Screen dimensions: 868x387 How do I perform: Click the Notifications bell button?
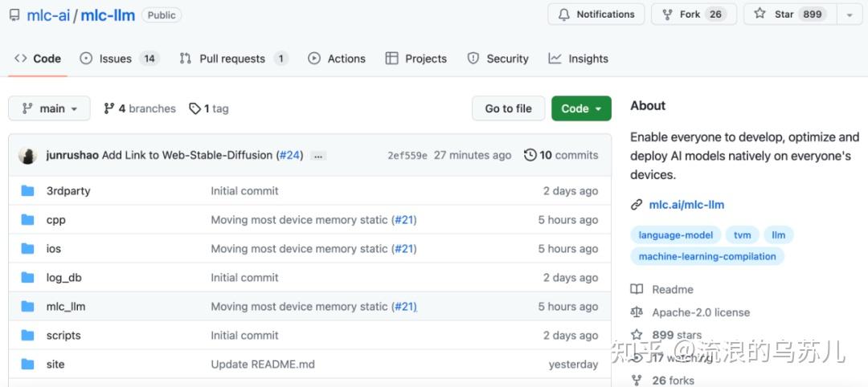pyautogui.click(x=596, y=14)
